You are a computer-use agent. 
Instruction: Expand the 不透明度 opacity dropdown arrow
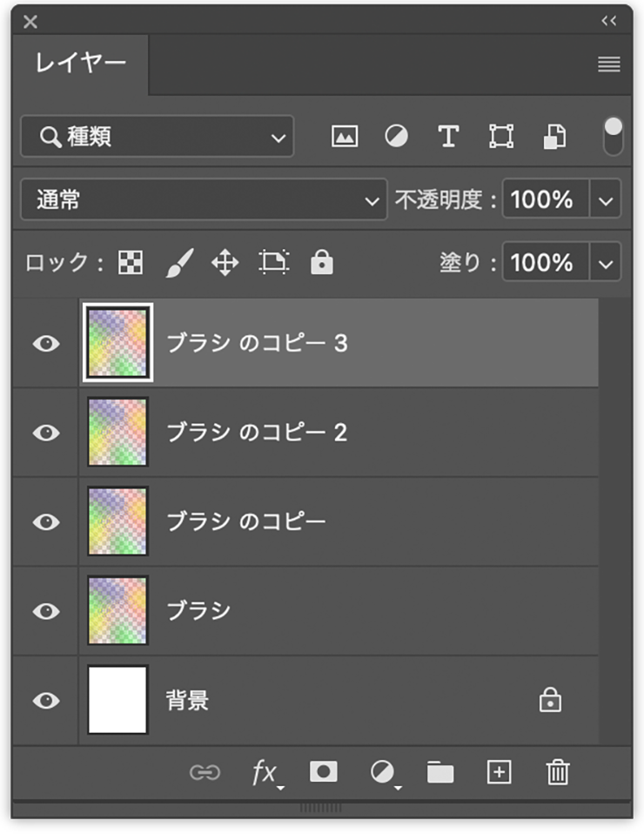click(x=606, y=200)
